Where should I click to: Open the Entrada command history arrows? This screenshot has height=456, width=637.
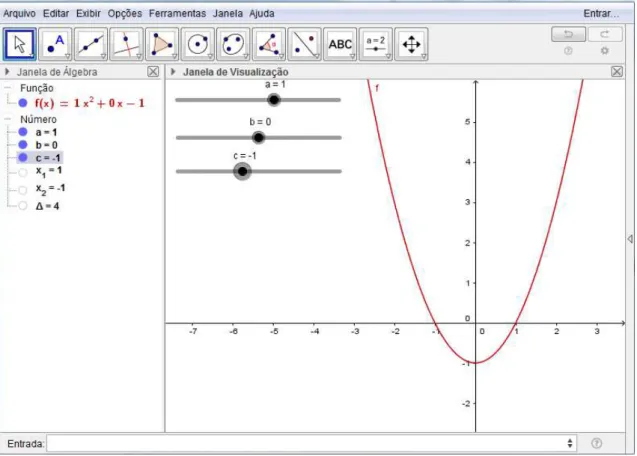[570, 443]
